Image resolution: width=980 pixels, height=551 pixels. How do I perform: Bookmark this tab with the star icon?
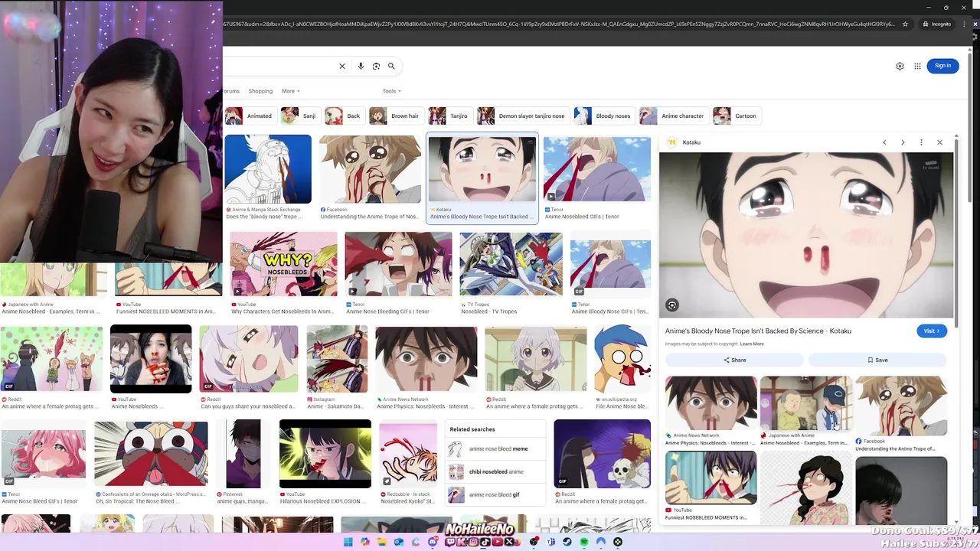(905, 24)
